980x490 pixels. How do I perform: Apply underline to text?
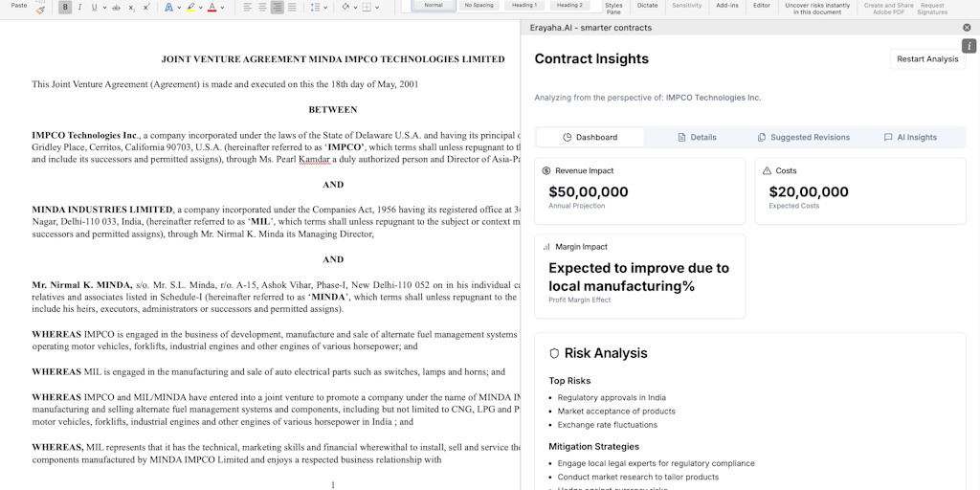pyautogui.click(x=95, y=8)
